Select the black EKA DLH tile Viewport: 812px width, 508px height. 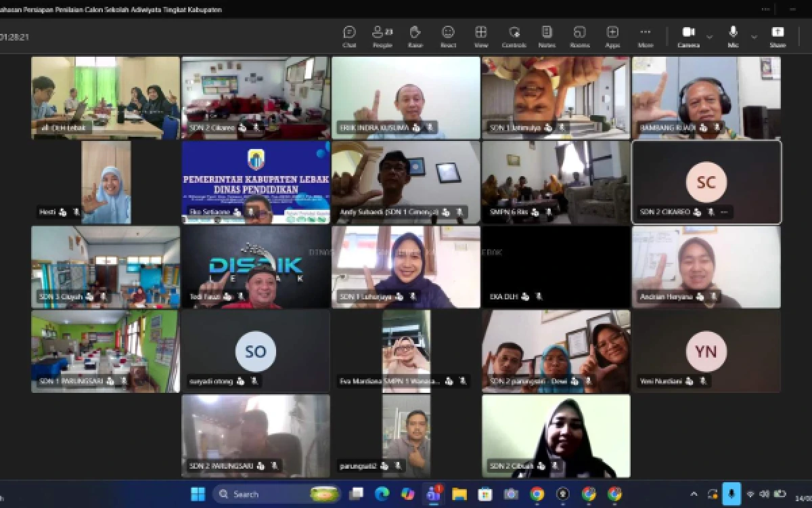pos(556,268)
